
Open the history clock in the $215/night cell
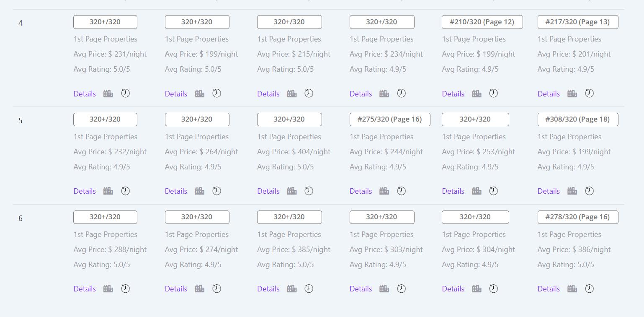point(309,94)
